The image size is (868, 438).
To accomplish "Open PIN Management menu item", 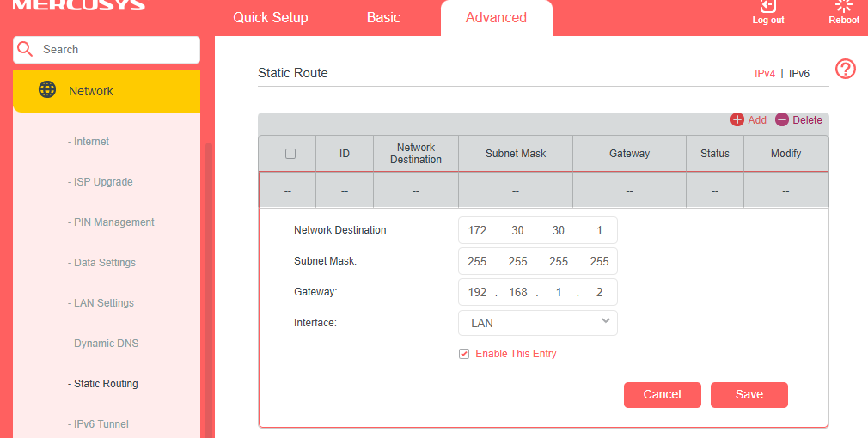I will 111,222.
